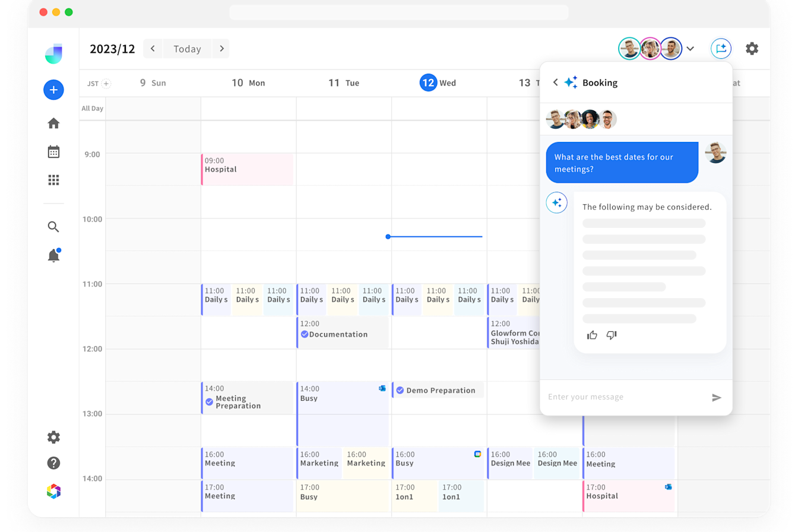
Task: Click the All Day row label
Action: pyautogui.click(x=92, y=109)
